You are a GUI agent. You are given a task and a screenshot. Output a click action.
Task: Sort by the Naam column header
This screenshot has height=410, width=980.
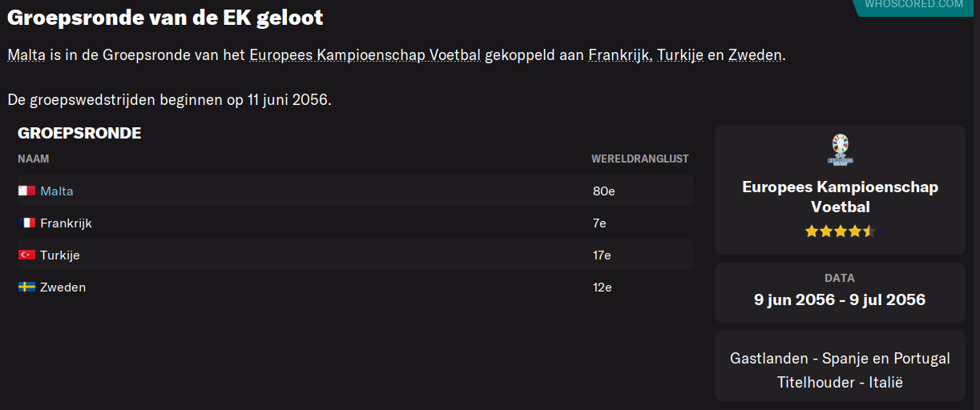[x=34, y=159]
